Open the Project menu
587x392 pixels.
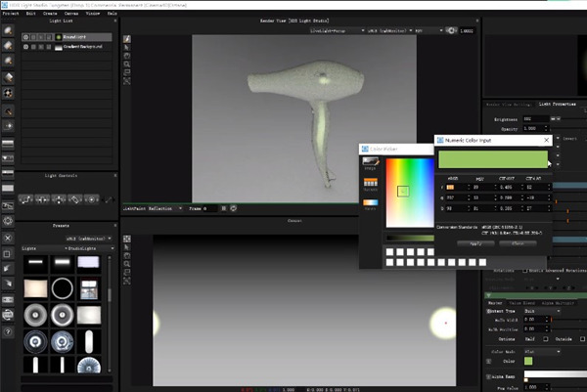[x=11, y=15]
